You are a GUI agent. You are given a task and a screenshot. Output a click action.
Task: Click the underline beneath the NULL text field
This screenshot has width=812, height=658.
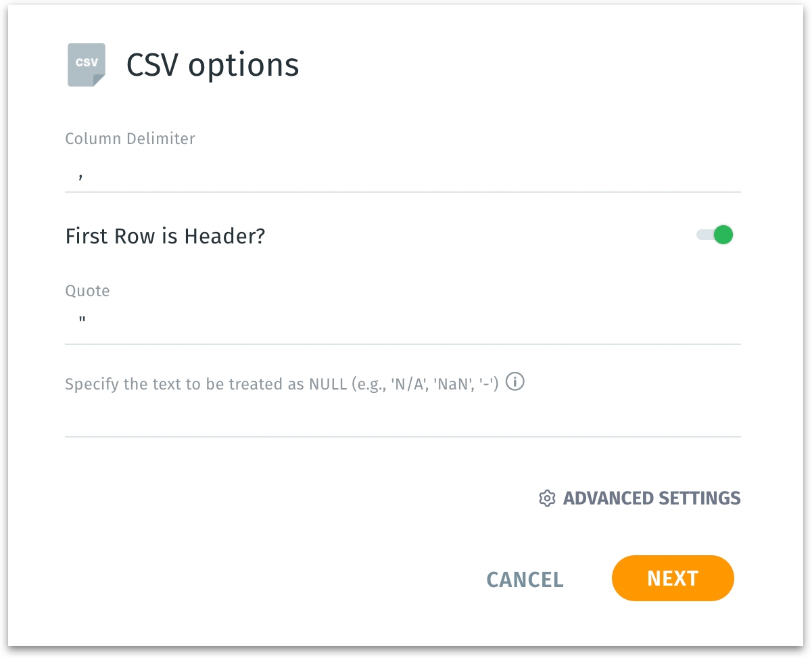(403, 437)
